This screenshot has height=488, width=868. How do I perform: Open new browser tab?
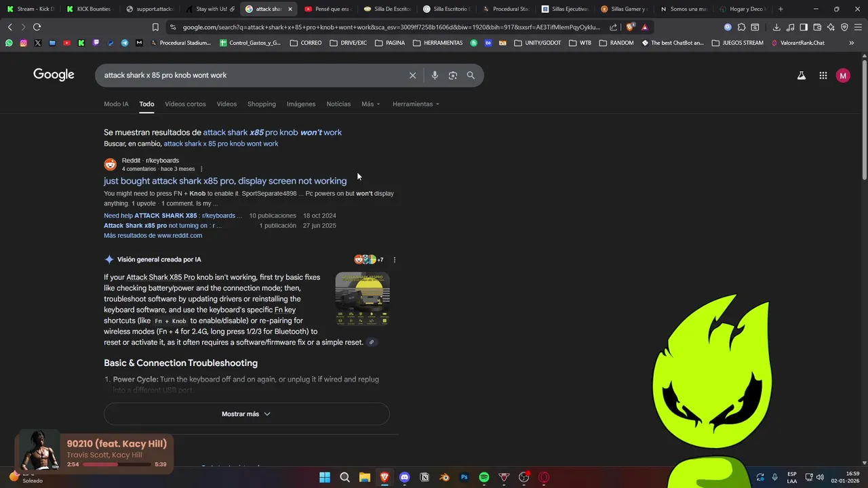click(781, 9)
